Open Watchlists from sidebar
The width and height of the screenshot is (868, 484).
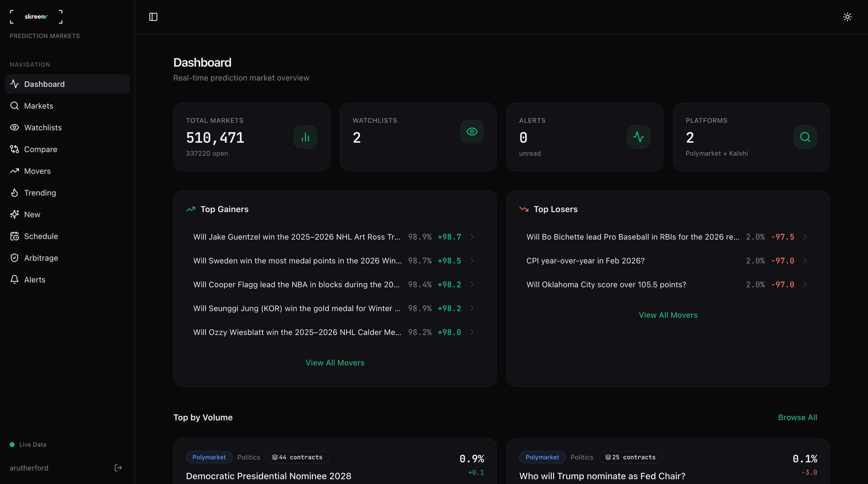coord(67,127)
